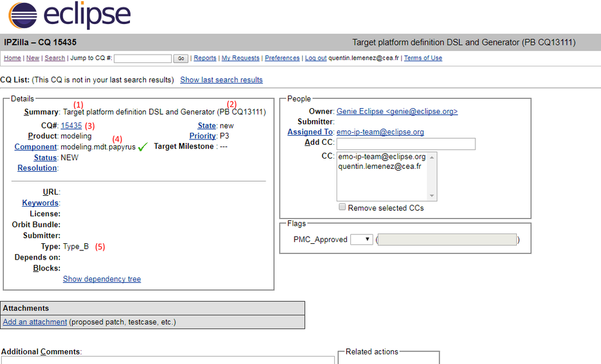Image resolution: width=601 pixels, height=364 pixels.
Task: Tick the Remove selected CCs checkbox
Action: click(343, 207)
